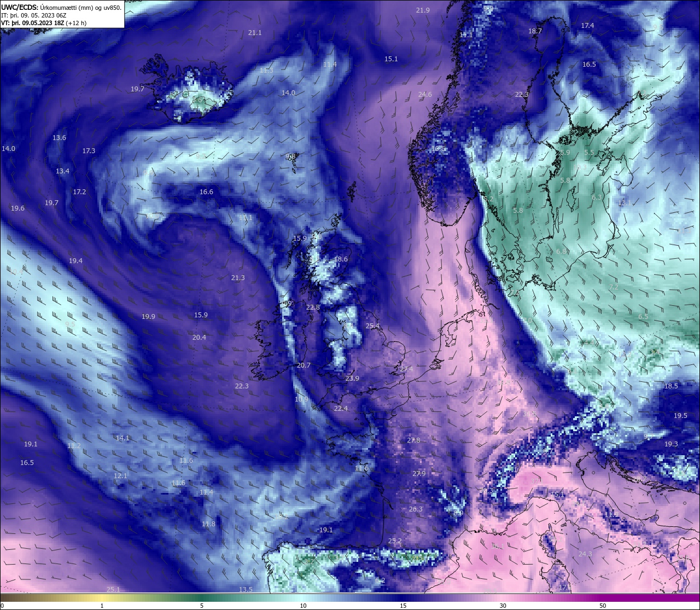Click the VT 09.05.2023 18Z (+12 h) line
This screenshot has height=610, width=700.
coord(44,23)
